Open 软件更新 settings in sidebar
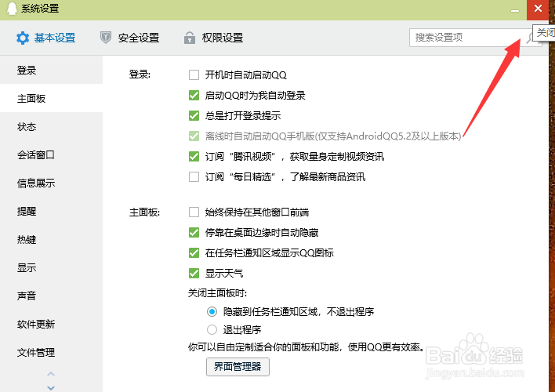The image size is (555, 392). [x=51, y=324]
